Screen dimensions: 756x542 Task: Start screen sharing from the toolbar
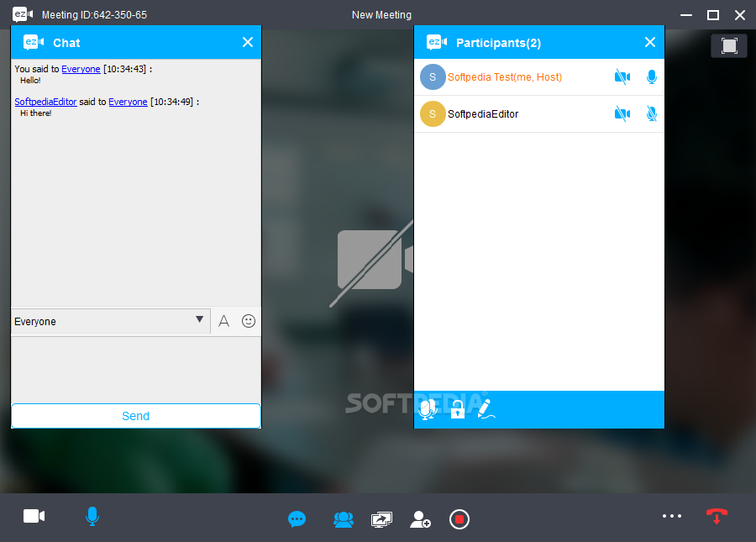pos(381,519)
